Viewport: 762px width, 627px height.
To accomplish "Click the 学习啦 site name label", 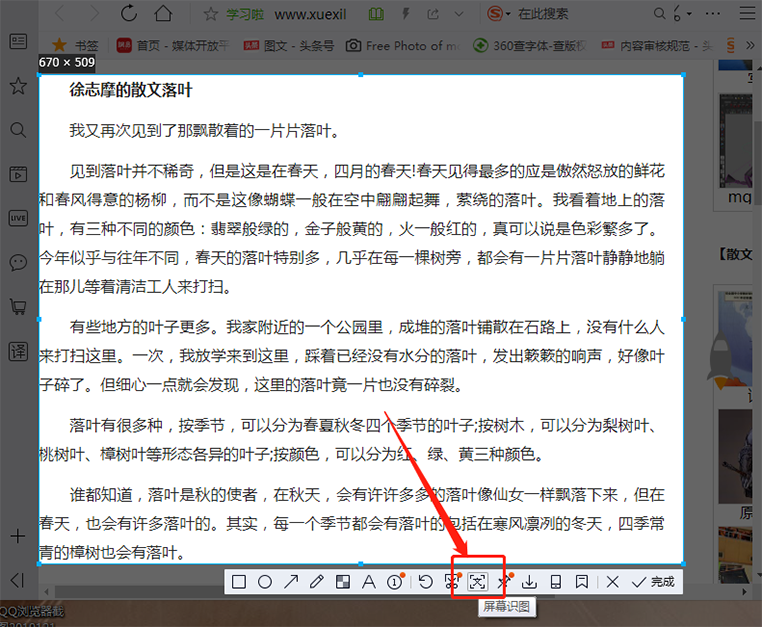I will click(x=245, y=14).
